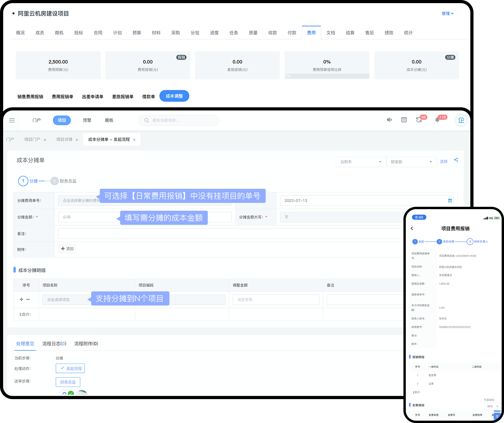Go back using the mobile back arrow
Screen dimensions: 504x423
click(x=412, y=228)
